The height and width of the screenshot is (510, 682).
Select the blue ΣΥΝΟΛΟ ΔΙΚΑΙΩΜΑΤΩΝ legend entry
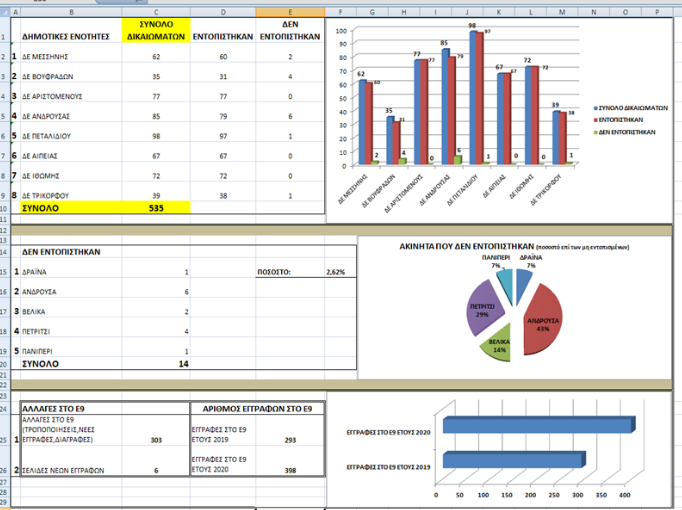[630, 108]
